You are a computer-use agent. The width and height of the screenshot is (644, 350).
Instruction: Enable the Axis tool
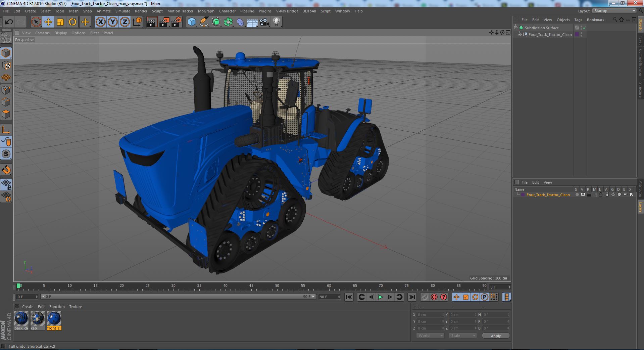[6, 130]
